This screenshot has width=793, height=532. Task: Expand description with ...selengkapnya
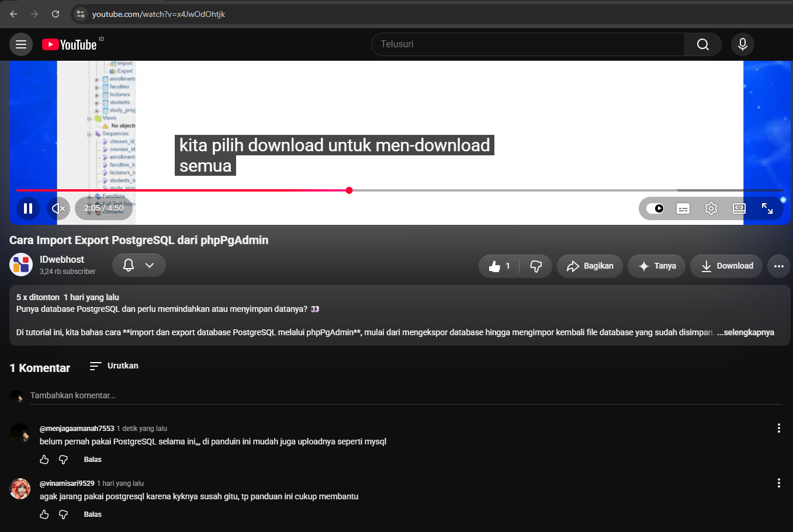(x=746, y=332)
